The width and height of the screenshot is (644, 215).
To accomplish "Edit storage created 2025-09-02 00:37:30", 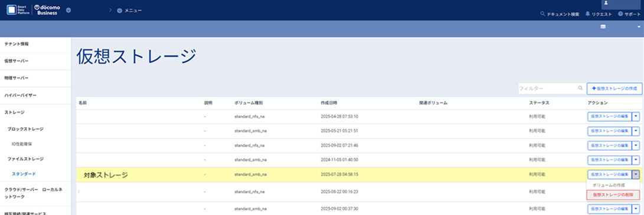I will click(x=610, y=209).
